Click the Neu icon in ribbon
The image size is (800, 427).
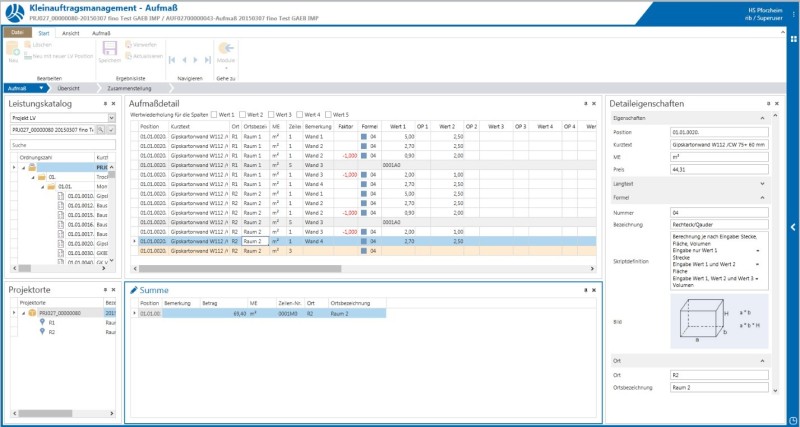click(13, 50)
